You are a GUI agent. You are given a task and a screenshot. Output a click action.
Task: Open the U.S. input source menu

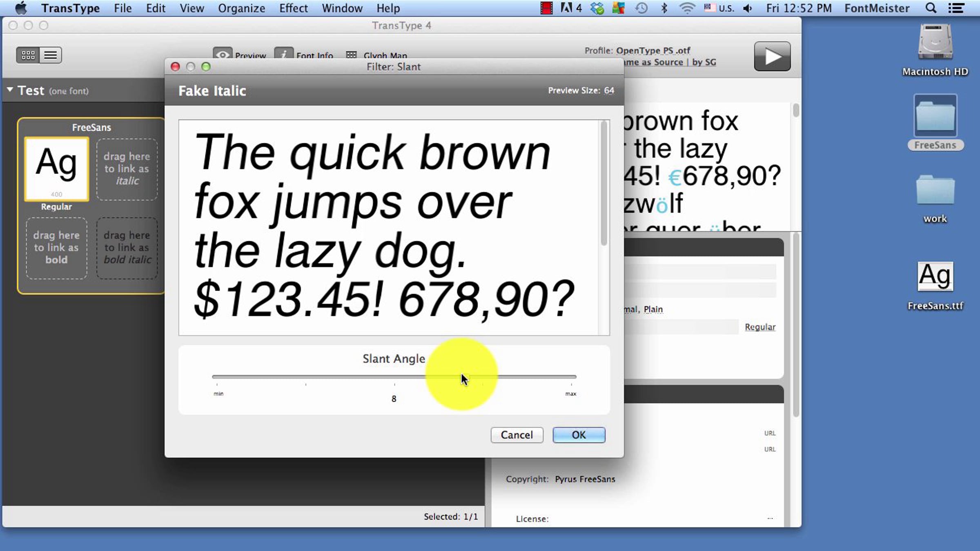[x=719, y=8]
